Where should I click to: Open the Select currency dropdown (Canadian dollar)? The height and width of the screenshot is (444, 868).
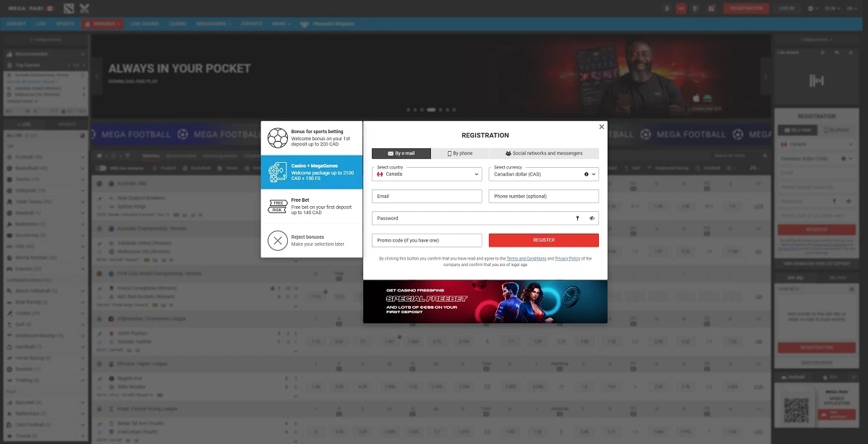tap(544, 174)
